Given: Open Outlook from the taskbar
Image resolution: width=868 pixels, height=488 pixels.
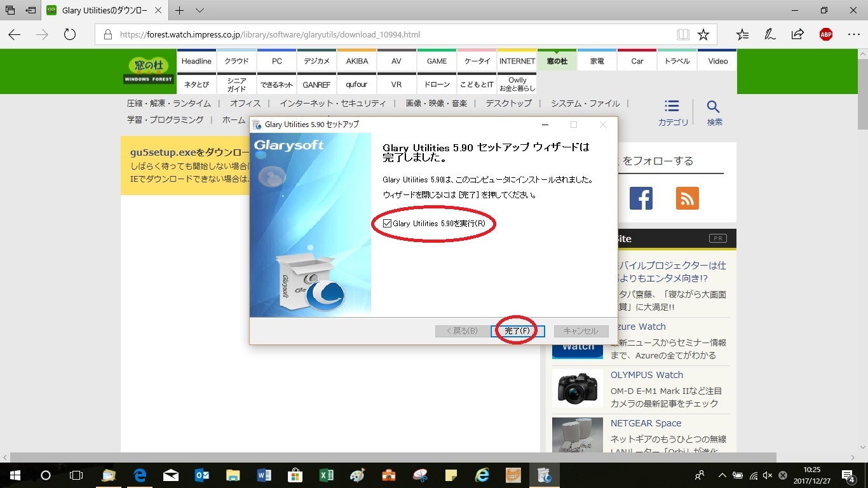Looking at the screenshot, I should [x=202, y=475].
